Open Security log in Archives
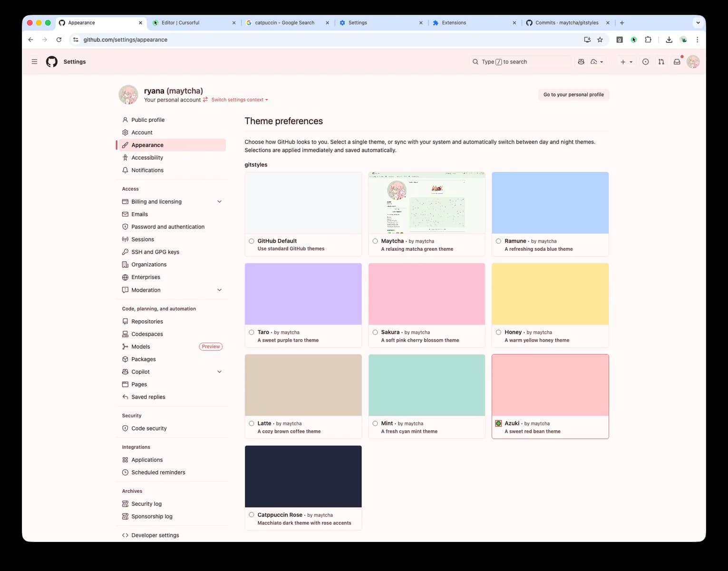This screenshot has width=728, height=571. [x=171, y=504]
